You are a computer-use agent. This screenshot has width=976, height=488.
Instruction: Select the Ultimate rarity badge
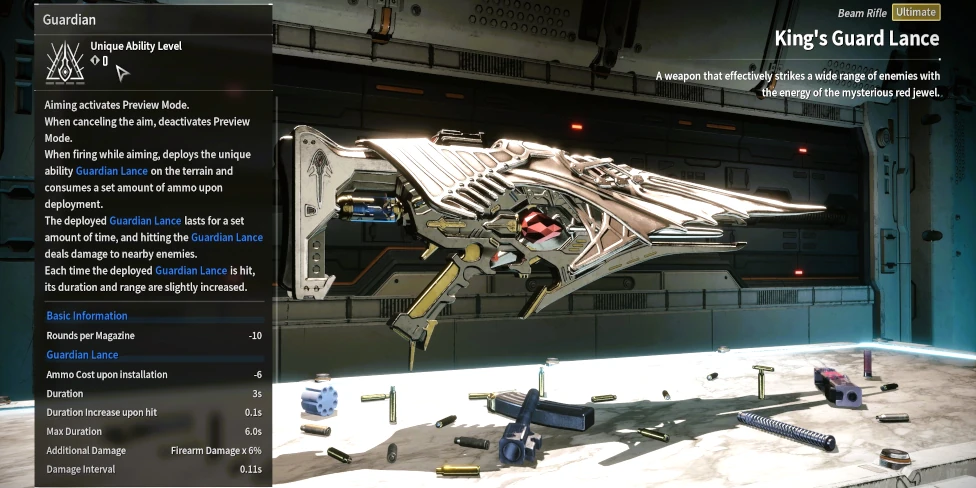tap(916, 12)
